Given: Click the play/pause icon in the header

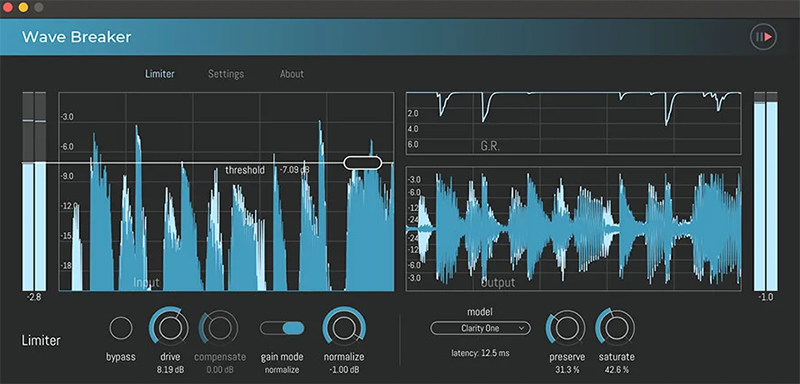Looking at the screenshot, I should coord(763,37).
